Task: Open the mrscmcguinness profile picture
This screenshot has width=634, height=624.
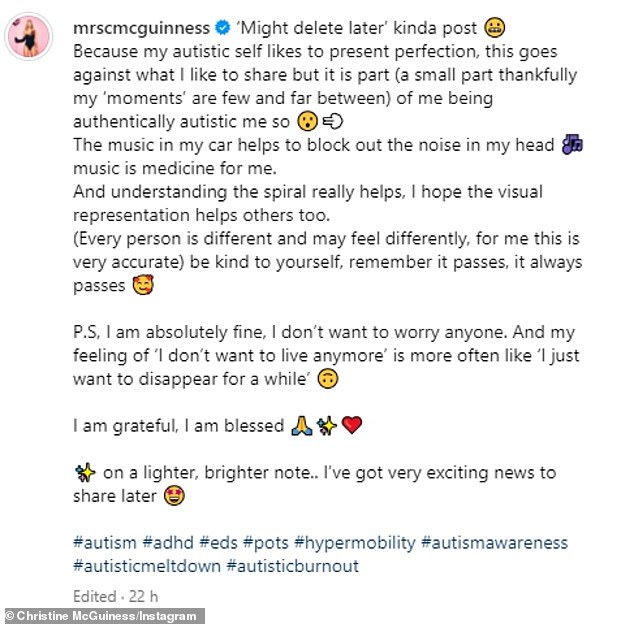Action: 29,37
